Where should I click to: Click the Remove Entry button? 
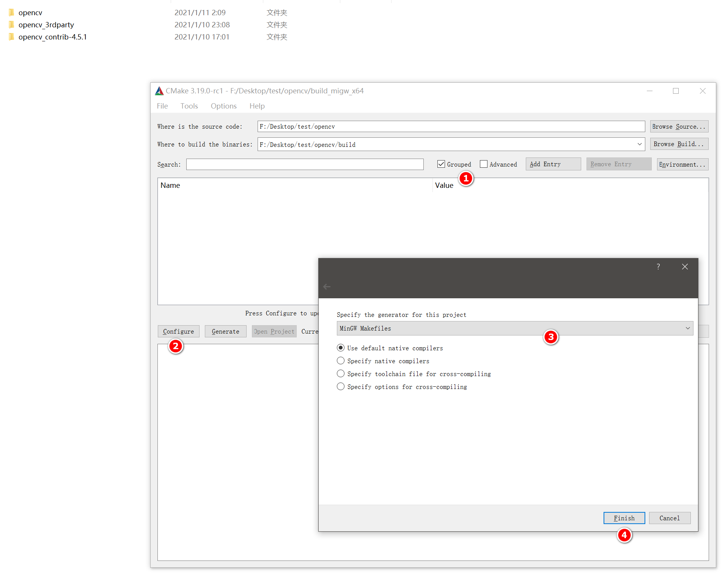pyautogui.click(x=619, y=164)
